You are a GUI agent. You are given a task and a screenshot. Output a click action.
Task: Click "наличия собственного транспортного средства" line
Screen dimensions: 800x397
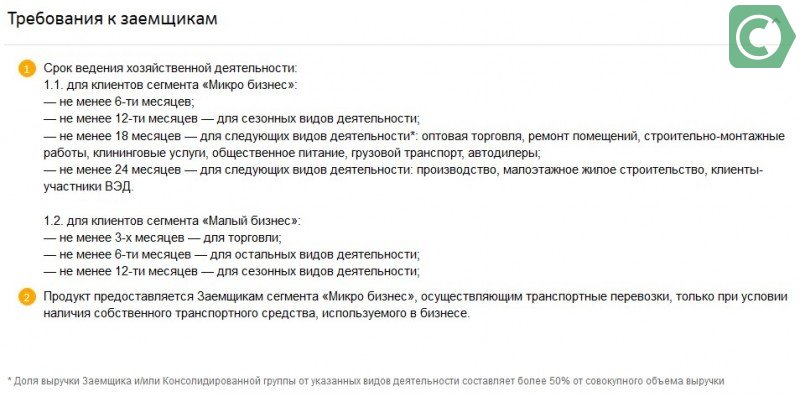pos(256,313)
